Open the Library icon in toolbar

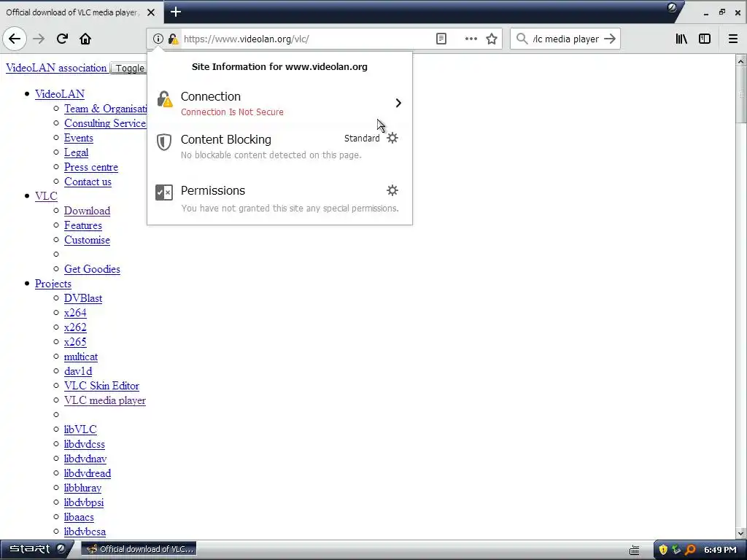coord(682,39)
